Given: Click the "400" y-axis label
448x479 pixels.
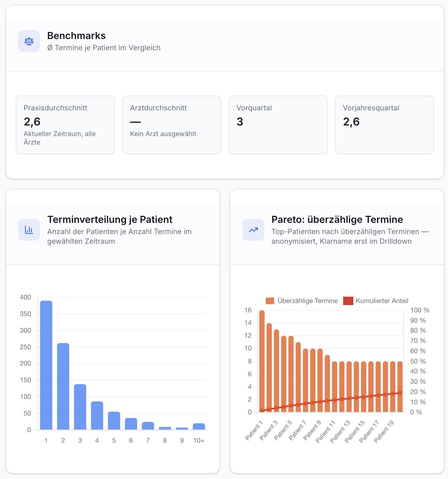Looking at the screenshot, I should [25, 297].
